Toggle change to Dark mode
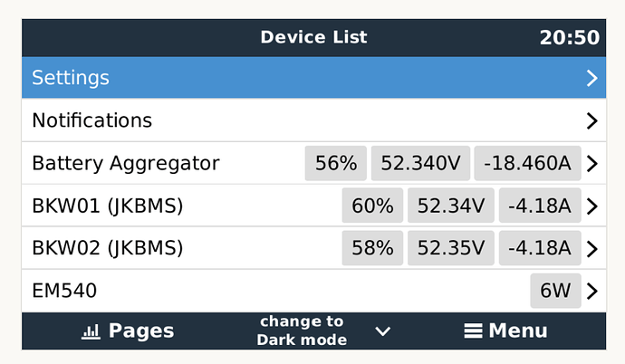The height and width of the screenshot is (364, 625). tap(302, 330)
